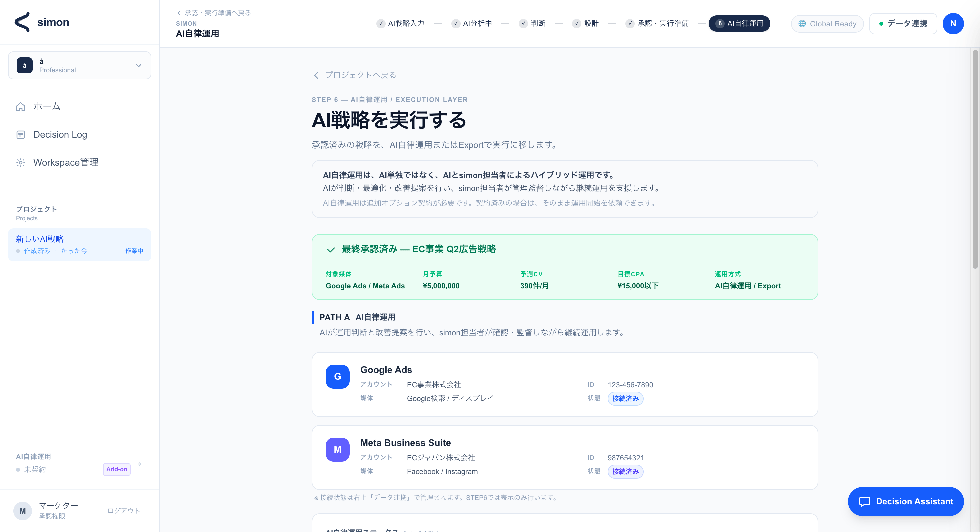Click the green check on 最終承認済み banner
This screenshot has height=532, width=980.
(331, 250)
